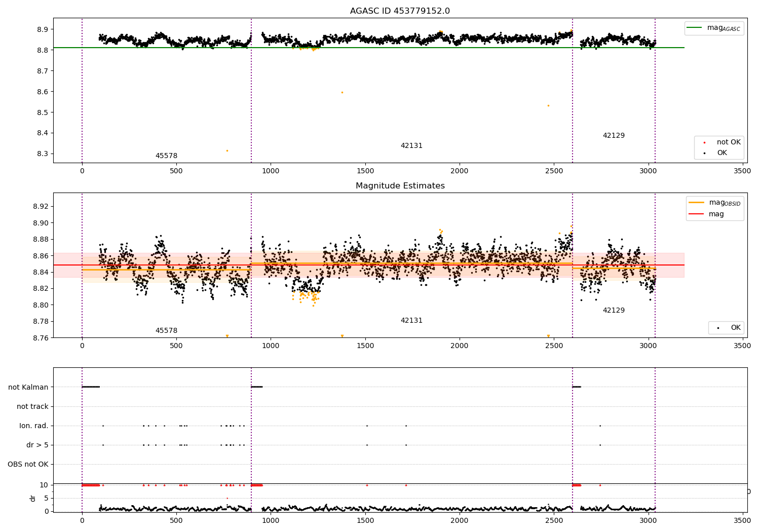Click the '8.6' y-tick on top plot
The image size is (760, 532).
43,92
